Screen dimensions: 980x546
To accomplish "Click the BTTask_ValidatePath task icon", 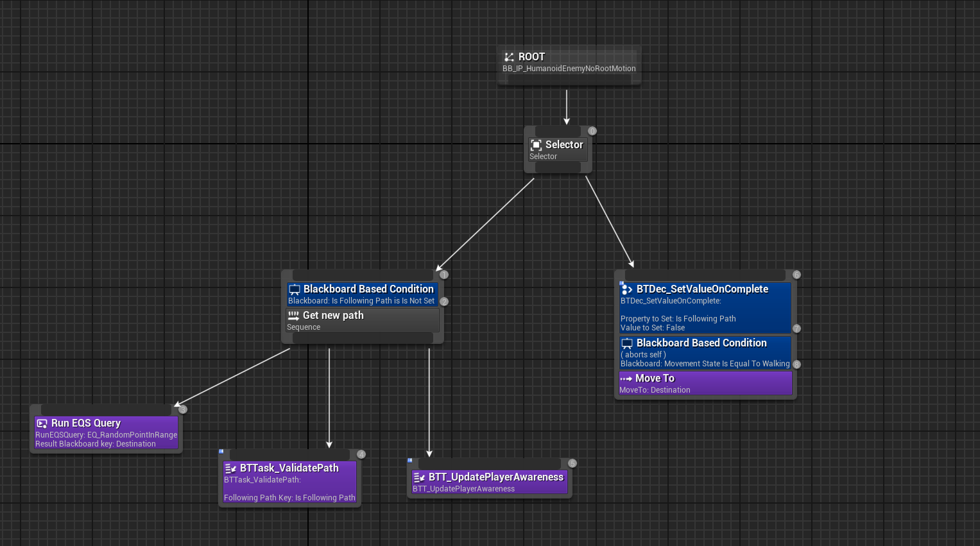I will (231, 468).
